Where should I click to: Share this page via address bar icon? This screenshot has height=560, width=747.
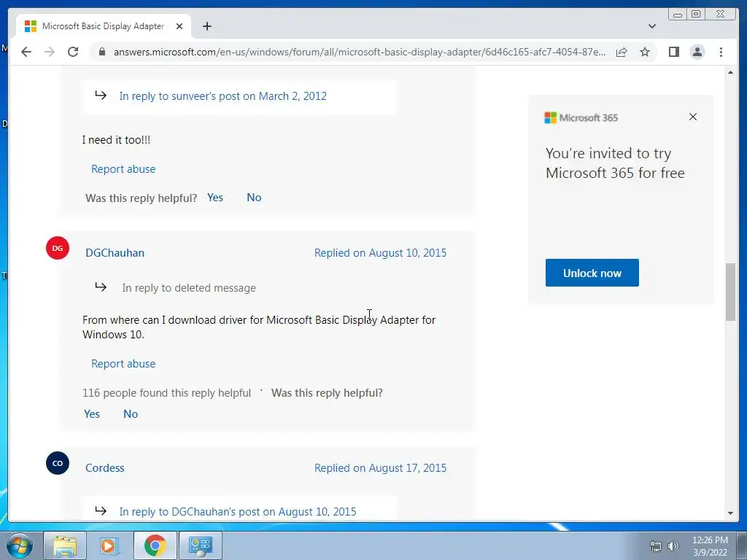click(622, 52)
